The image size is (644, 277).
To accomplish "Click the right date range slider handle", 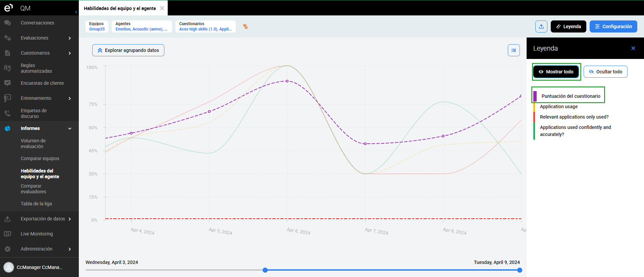I will (x=520, y=270).
